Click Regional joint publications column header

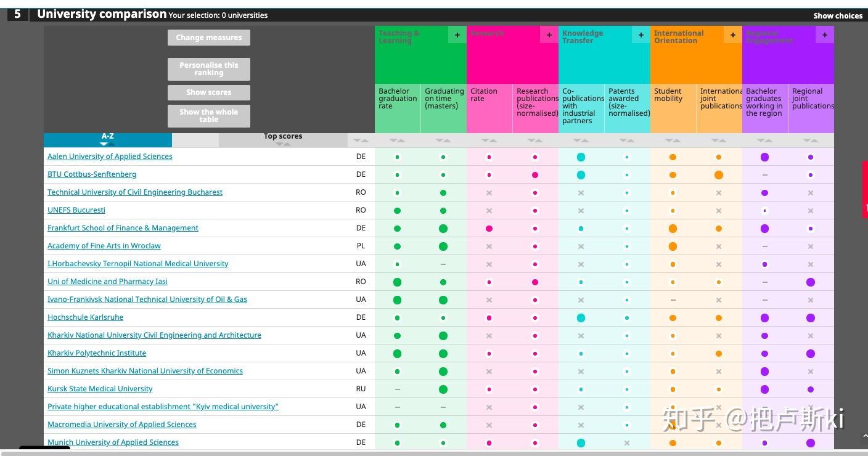point(811,108)
